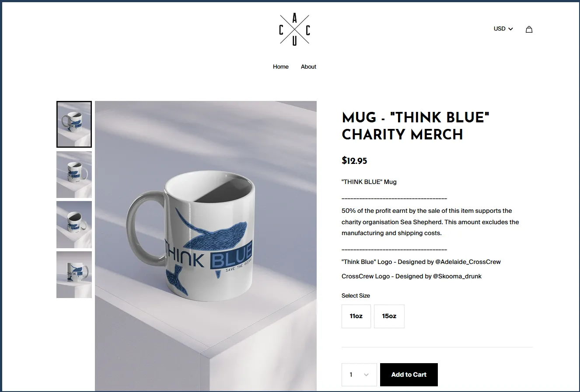Viewport: 580px width, 392px height.
Task: Click the main Think Blue mug image
Action: (206, 246)
